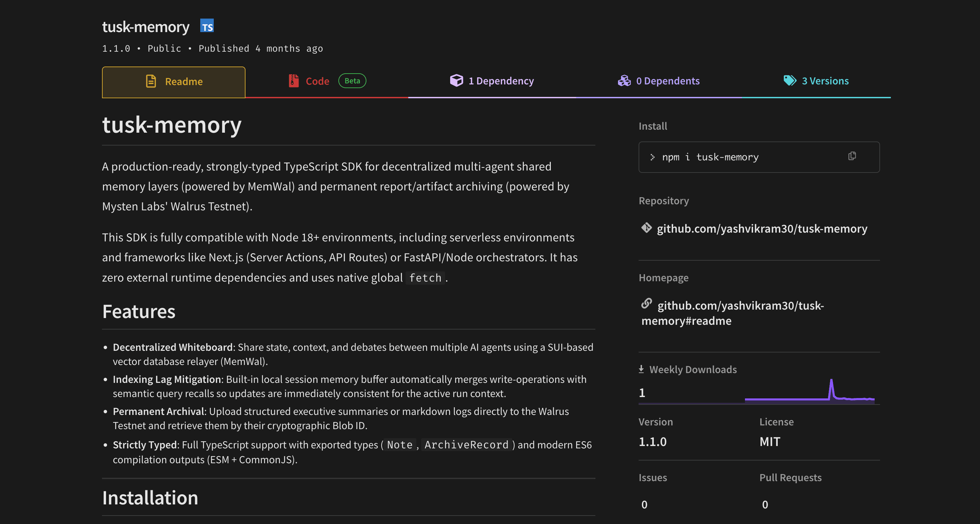Image resolution: width=980 pixels, height=524 pixels.
Task: Click the Version value 1.1.0
Action: click(652, 442)
